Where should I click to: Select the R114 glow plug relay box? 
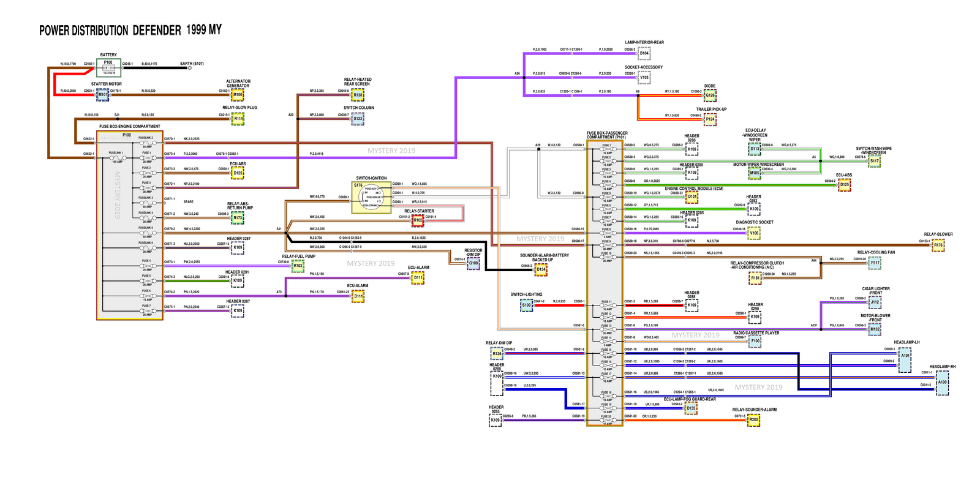[238, 119]
